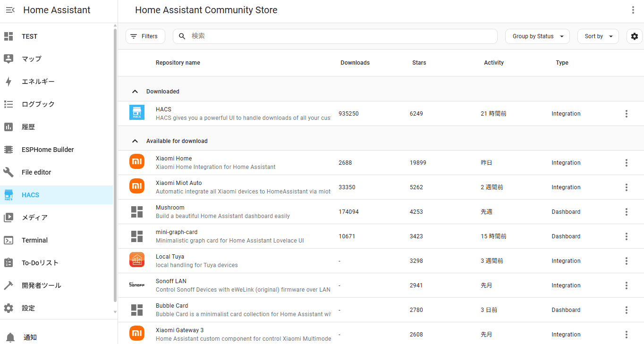This screenshot has height=344, width=644.
Task: Open the To-Do list clipboard icon
Action: coord(8,263)
